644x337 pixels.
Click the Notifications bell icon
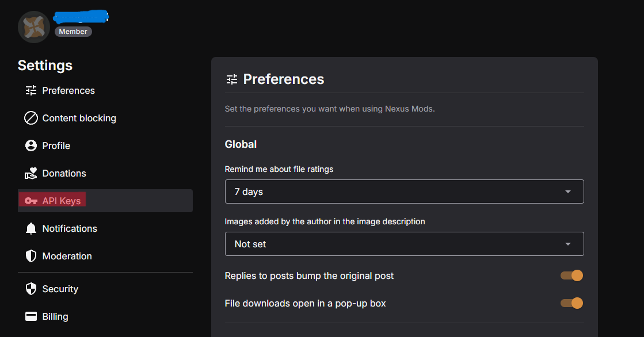[x=31, y=228]
